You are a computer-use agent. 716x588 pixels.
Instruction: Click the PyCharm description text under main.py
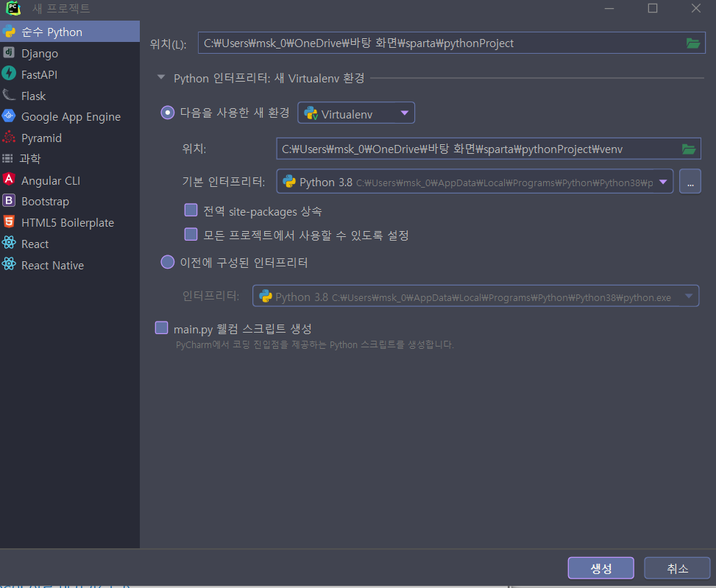[x=315, y=344]
